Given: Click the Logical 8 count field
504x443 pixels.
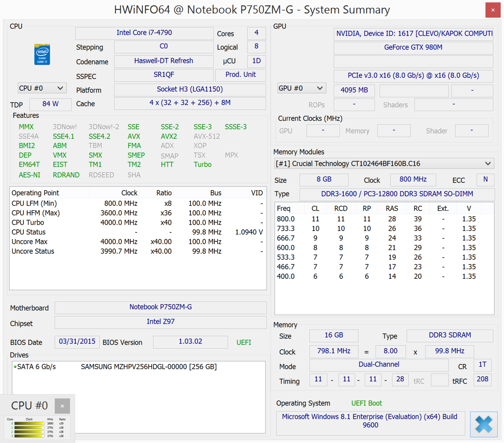Looking at the screenshot, I should [256, 47].
